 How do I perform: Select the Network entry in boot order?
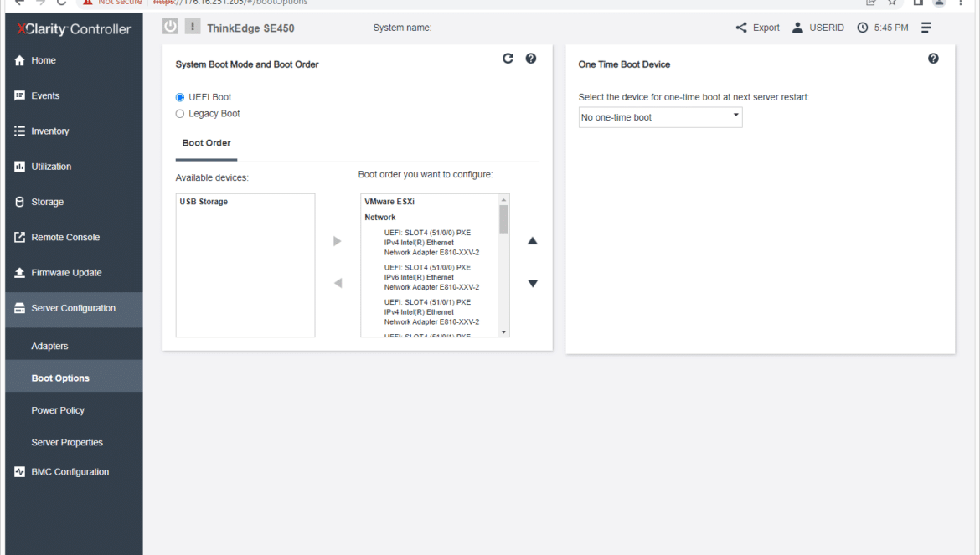(380, 218)
